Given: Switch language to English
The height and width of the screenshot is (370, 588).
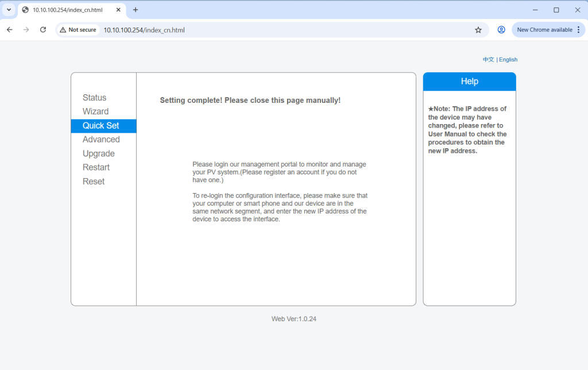Looking at the screenshot, I should 508,60.
